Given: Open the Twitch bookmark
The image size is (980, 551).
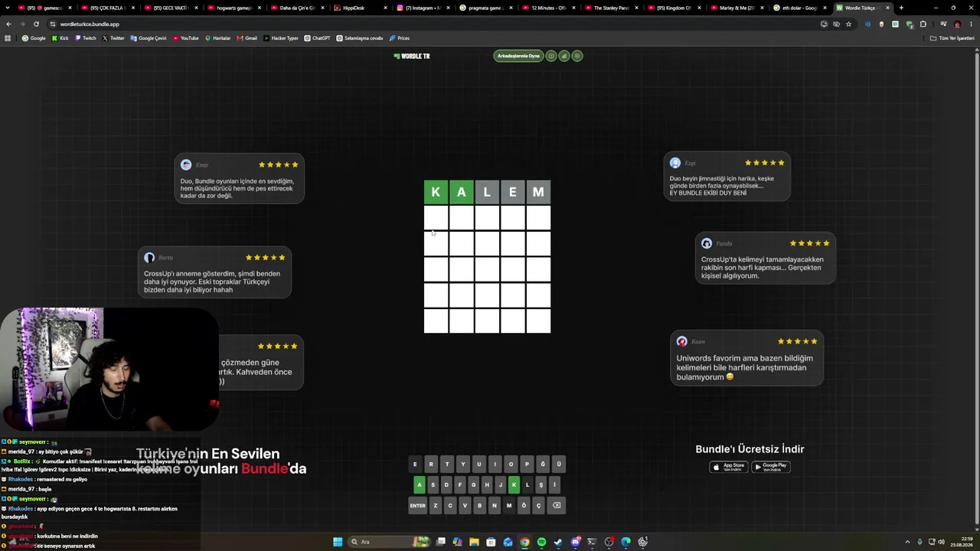Looking at the screenshot, I should 86,38.
